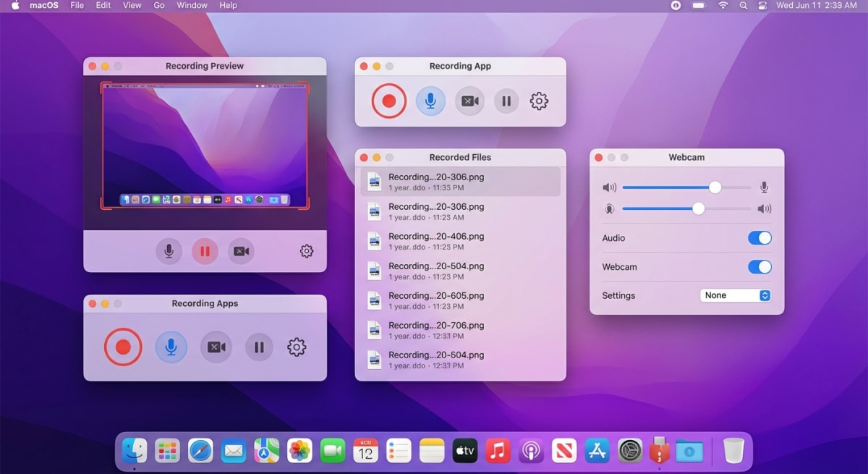Click the lower volume slider handle in Webcam panel
Screen dimensions: 868x474
[x=697, y=208]
